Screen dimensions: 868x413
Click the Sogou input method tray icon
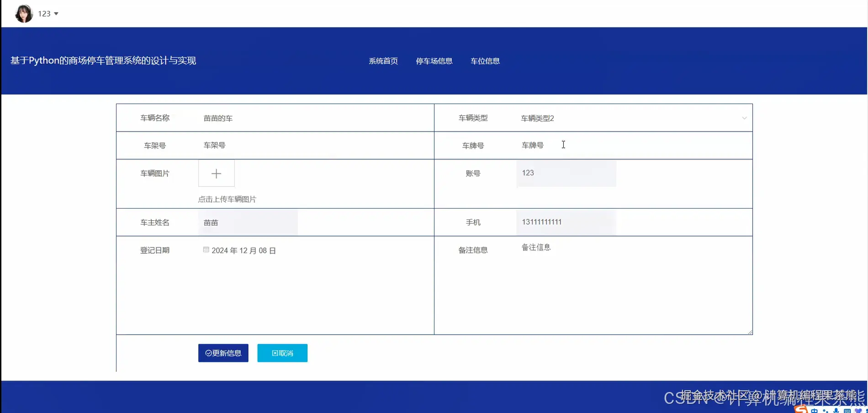[x=800, y=409]
